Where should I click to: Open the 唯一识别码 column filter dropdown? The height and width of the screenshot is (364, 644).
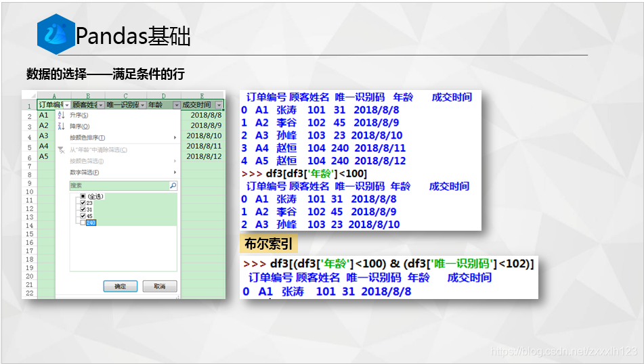tap(142, 105)
